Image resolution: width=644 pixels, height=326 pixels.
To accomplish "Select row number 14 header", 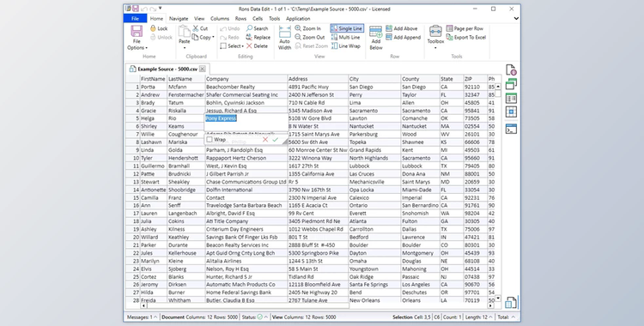I will coord(132,190).
